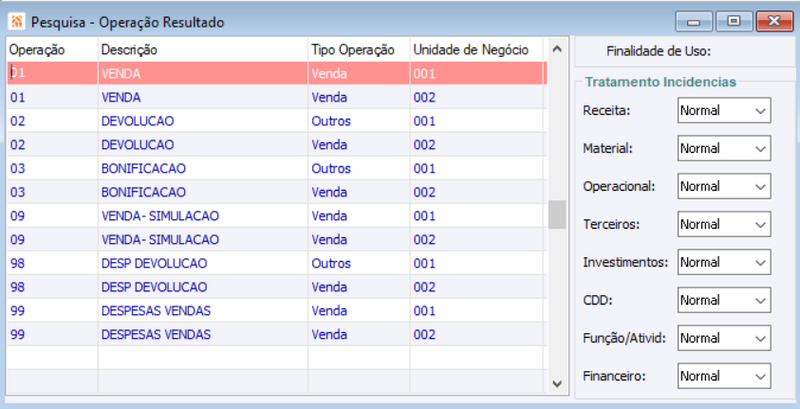Select DEVOLUCAO row with Tipo Venda
This screenshot has width=800, height=409.
277,145
